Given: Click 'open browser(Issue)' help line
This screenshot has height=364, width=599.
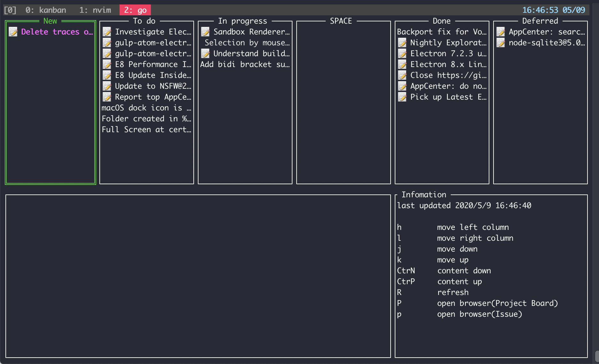Looking at the screenshot, I should click(x=460, y=314).
